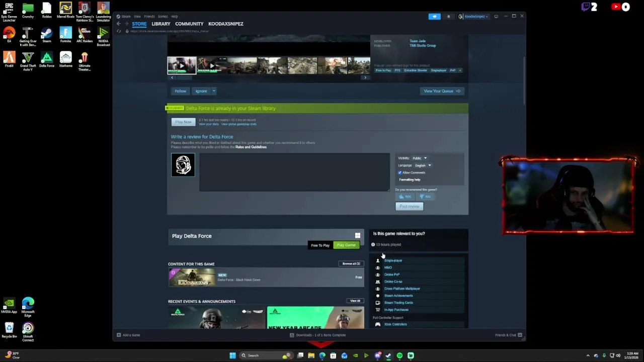Screen dimensions: 644x362
Task: Expand the popular tags plus button
Action: (x=460, y=70)
